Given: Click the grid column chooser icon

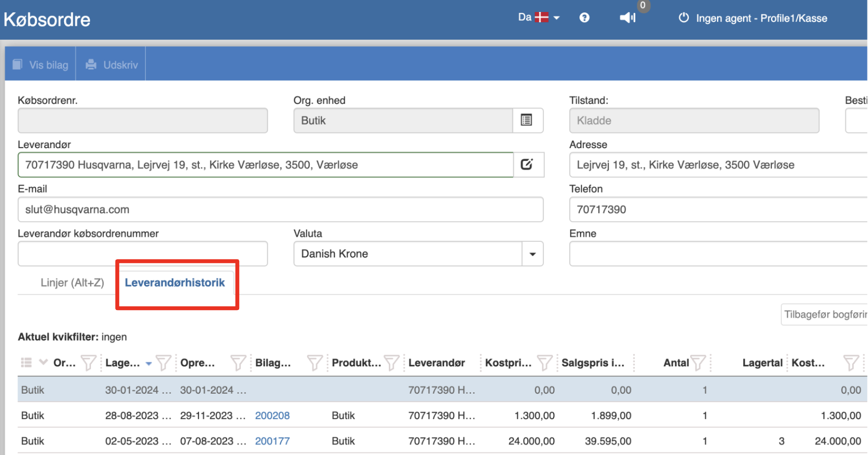Looking at the screenshot, I should click(26, 363).
